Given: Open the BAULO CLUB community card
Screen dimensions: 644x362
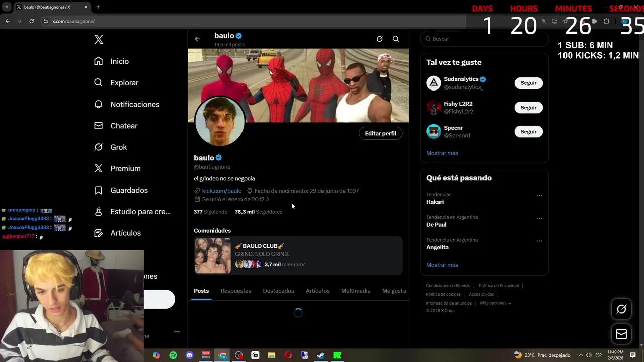Looking at the screenshot, I should (x=298, y=255).
